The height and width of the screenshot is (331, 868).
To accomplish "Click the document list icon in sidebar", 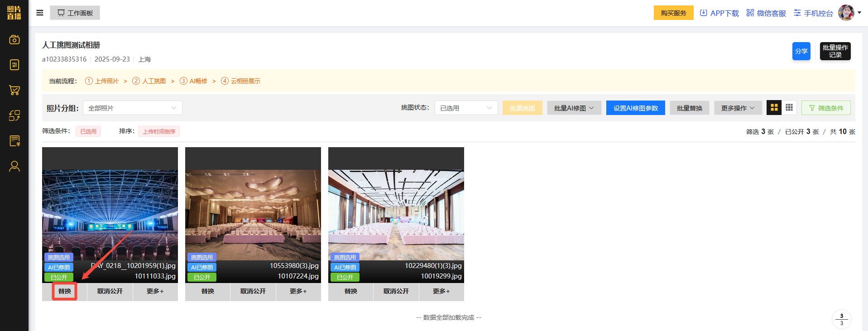I will point(14,65).
